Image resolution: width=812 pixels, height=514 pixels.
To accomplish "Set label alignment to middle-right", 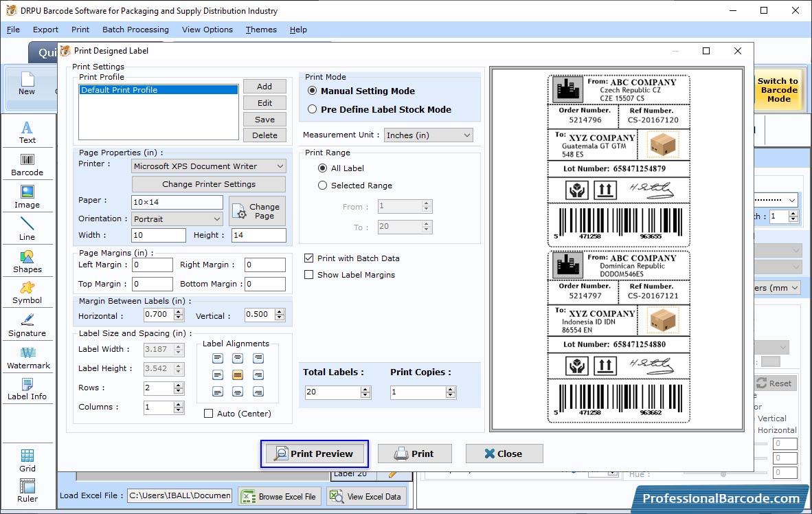I will point(258,375).
